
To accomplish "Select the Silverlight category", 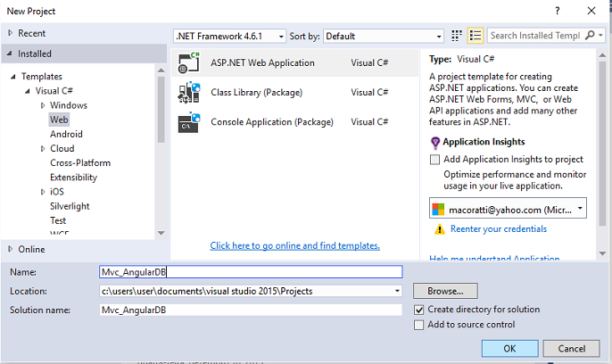I will pos(70,206).
